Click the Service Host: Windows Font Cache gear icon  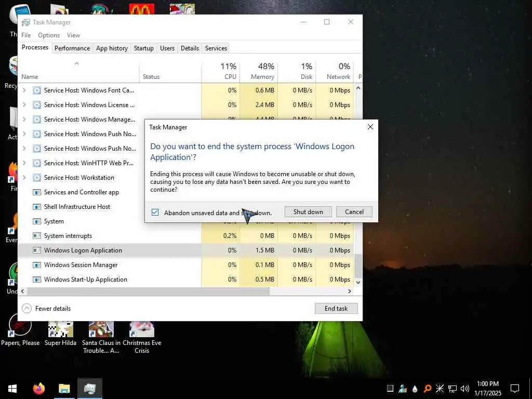point(37,90)
